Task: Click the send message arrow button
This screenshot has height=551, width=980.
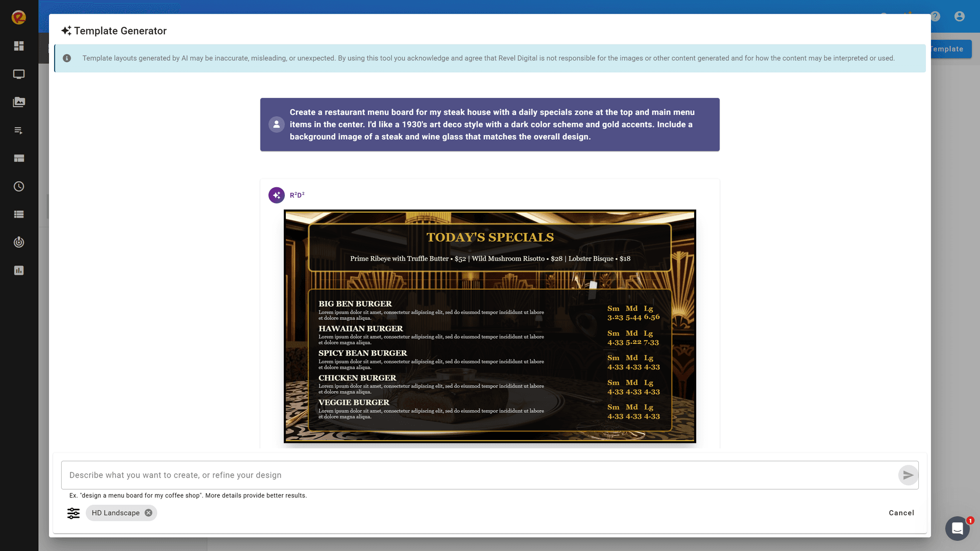Action: point(908,475)
